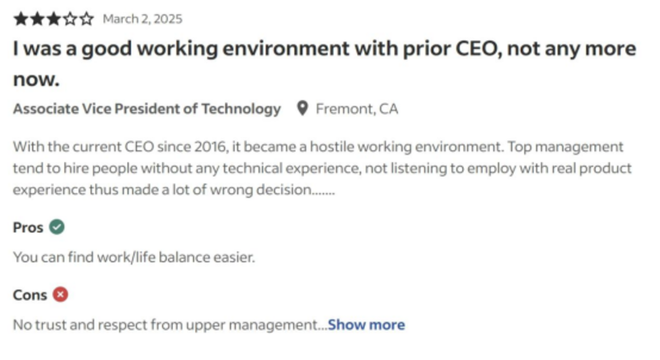
Task: Click the third filled rating star
Action: pyautogui.click(x=53, y=19)
